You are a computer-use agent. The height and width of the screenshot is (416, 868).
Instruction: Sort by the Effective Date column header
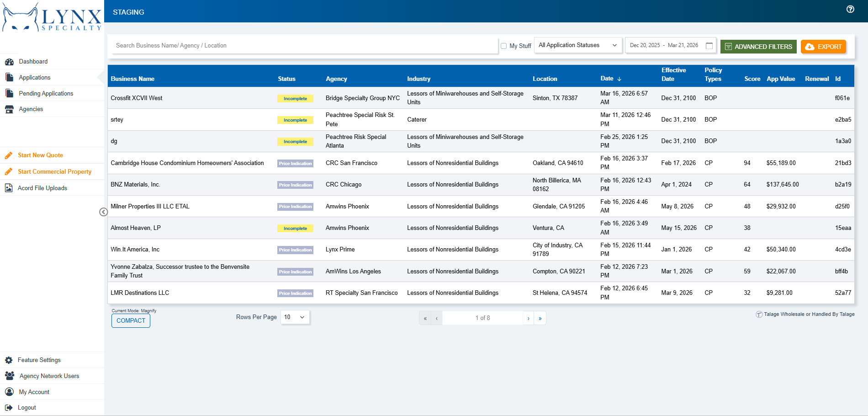674,75
